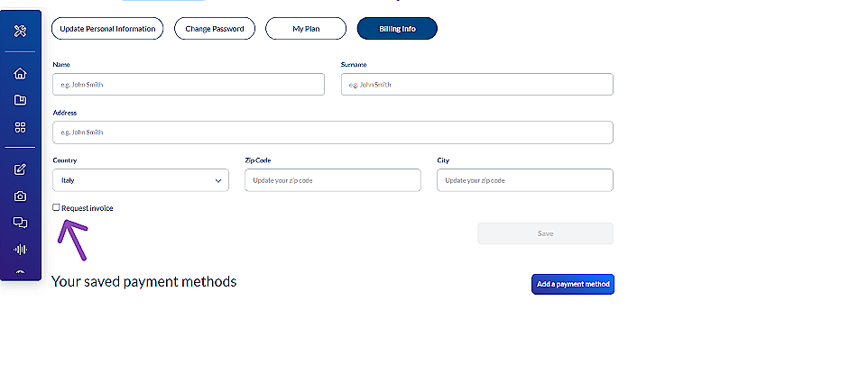The width and height of the screenshot is (868, 365).
Task: Go to Home via sidebar house icon
Action: [21, 74]
